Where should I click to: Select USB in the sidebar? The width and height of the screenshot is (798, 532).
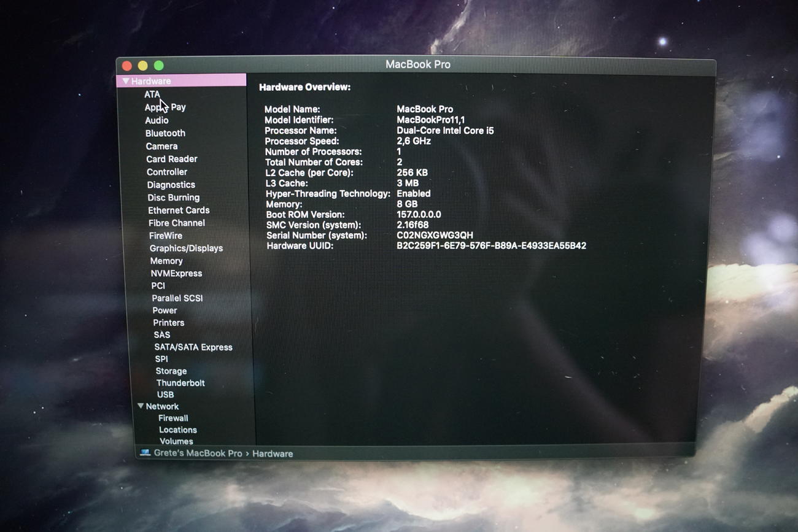tap(165, 395)
